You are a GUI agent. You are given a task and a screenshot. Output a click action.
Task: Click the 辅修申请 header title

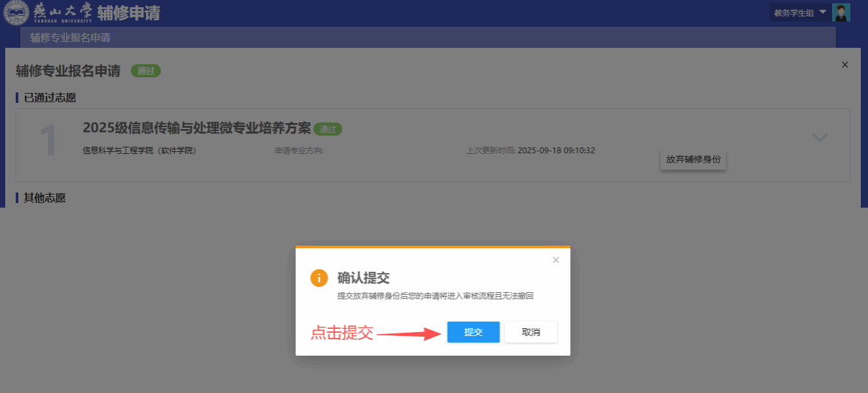(128, 13)
